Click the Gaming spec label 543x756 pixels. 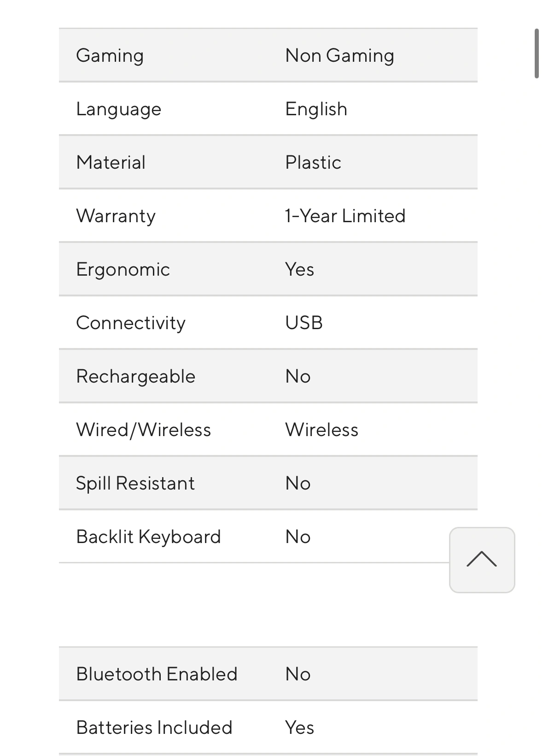(x=110, y=56)
